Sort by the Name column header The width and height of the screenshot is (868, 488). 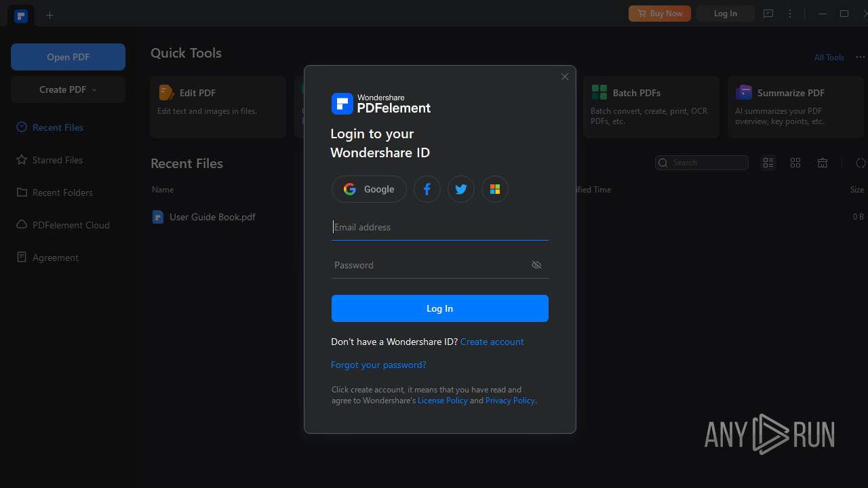click(163, 190)
